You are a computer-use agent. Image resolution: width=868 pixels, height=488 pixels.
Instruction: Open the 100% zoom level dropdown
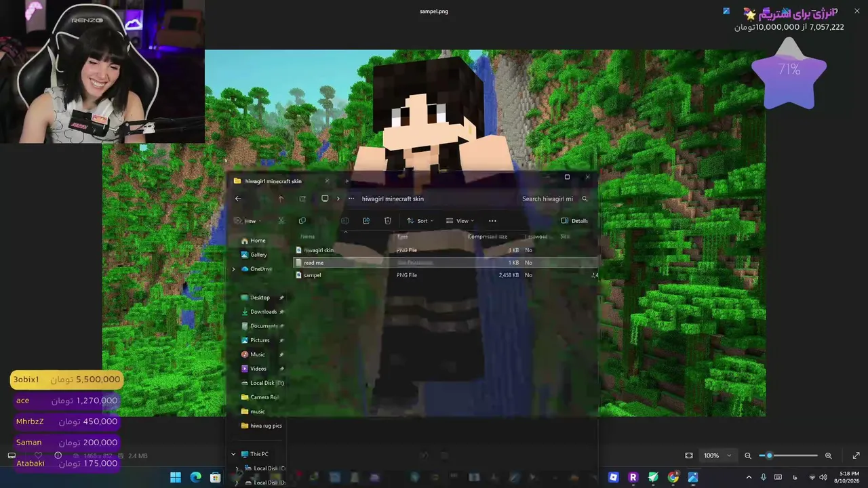click(717, 455)
